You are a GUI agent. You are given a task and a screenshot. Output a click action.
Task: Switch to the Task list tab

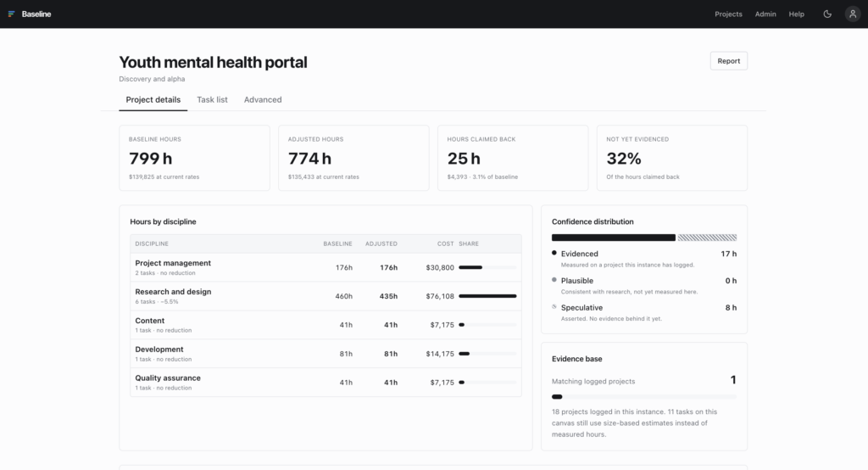pos(212,100)
